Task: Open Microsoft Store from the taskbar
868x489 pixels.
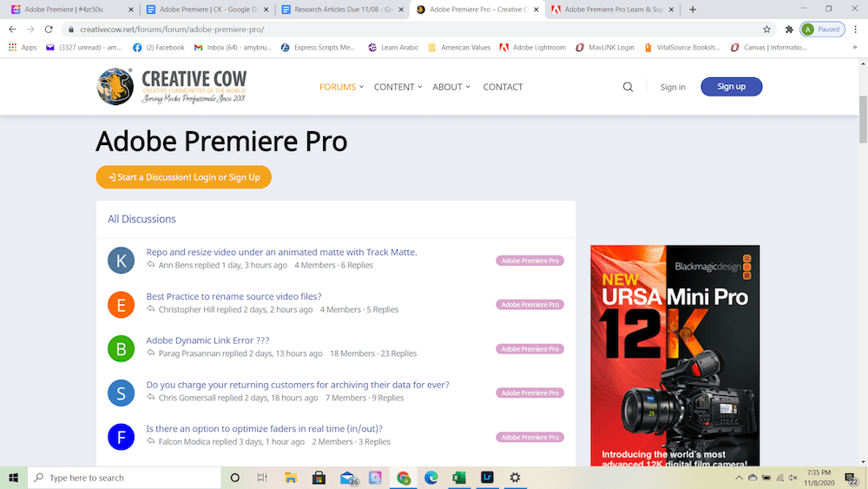Action: coord(319,478)
